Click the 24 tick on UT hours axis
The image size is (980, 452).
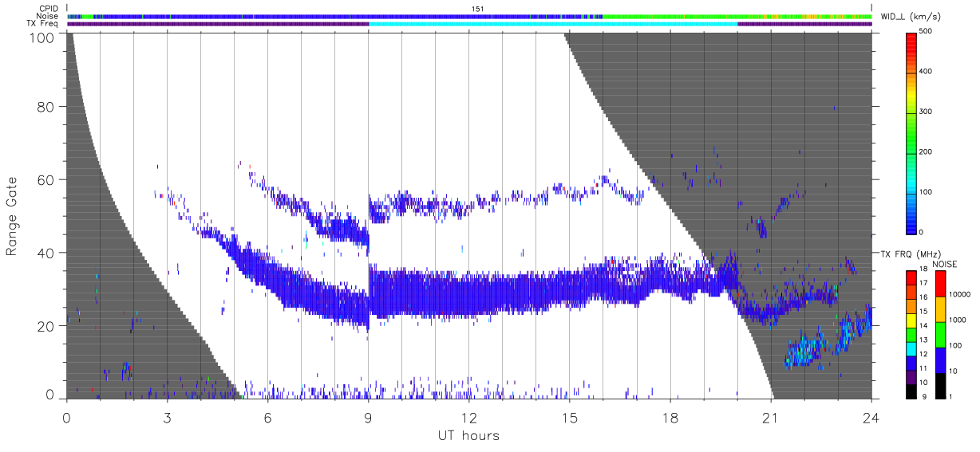click(x=871, y=417)
